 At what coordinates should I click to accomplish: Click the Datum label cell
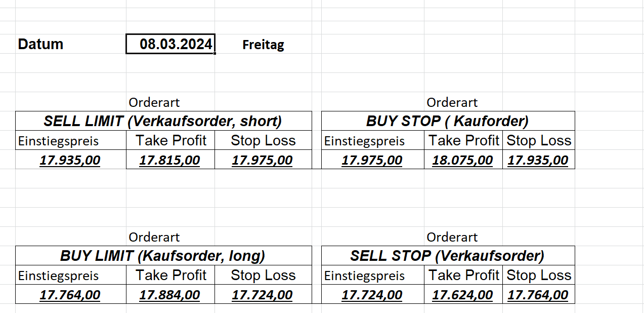tap(40, 44)
